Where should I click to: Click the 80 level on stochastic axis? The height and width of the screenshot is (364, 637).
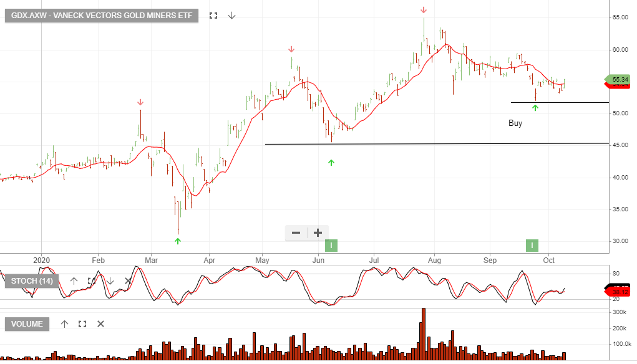(x=616, y=274)
